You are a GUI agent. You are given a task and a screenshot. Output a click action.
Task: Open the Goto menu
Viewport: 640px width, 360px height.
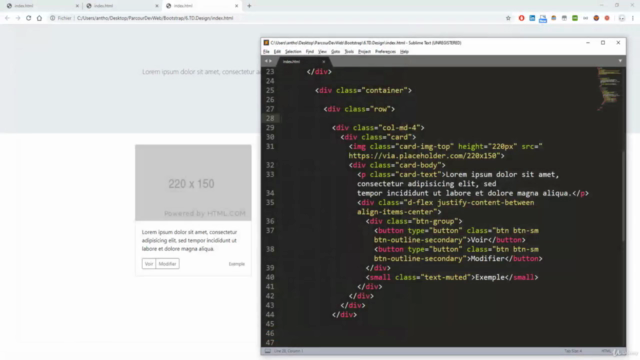[x=336, y=52]
